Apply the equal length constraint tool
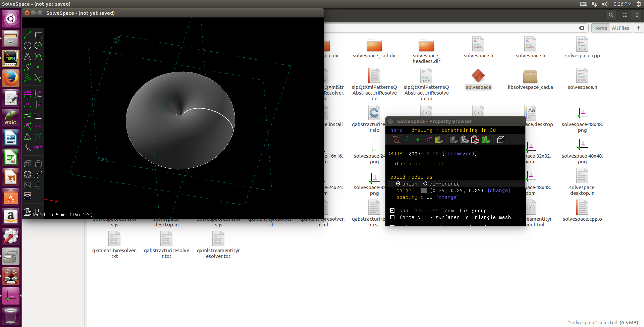The image size is (644, 327). 28,137
